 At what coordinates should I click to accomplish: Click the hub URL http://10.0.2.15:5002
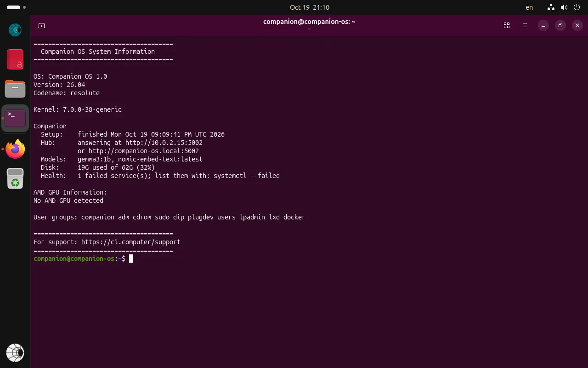pos(164,143)
